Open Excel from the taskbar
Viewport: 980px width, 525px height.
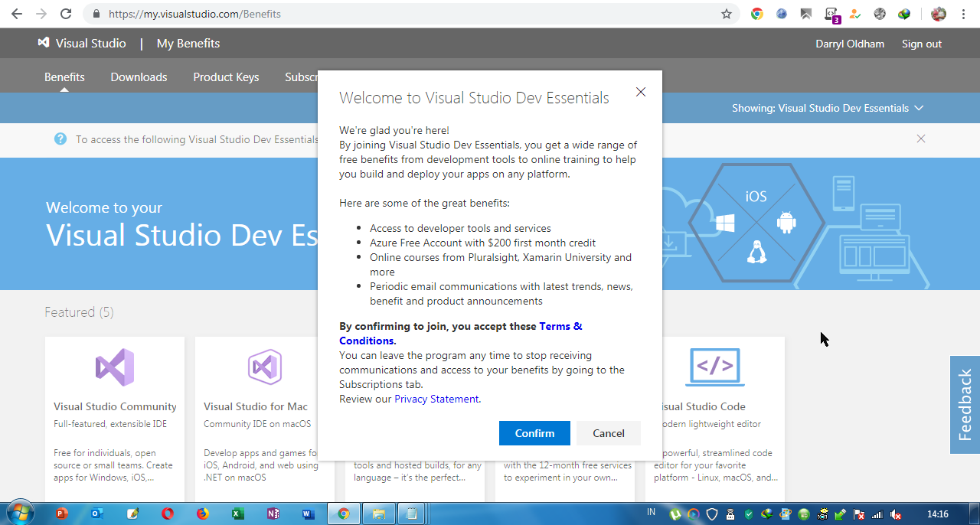(237, 514)
